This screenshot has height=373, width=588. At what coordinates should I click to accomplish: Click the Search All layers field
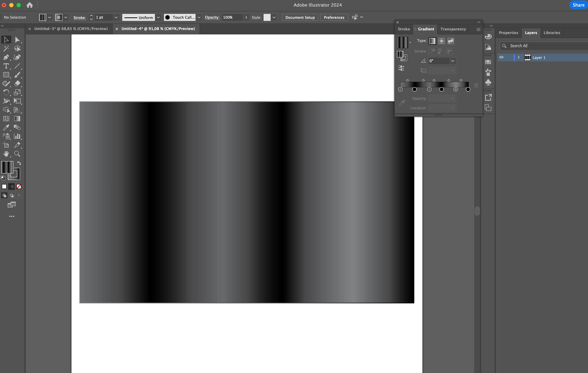tap(545, 46)
